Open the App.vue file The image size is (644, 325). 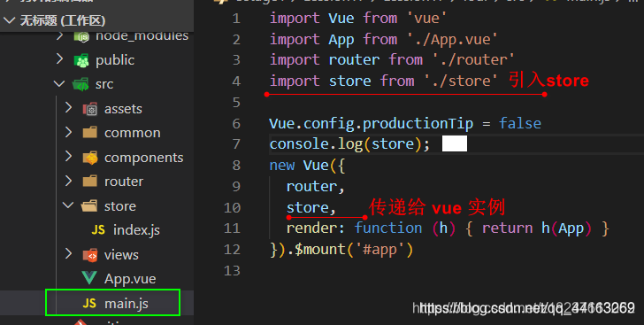pyautogui.click(x=130, y=279)
